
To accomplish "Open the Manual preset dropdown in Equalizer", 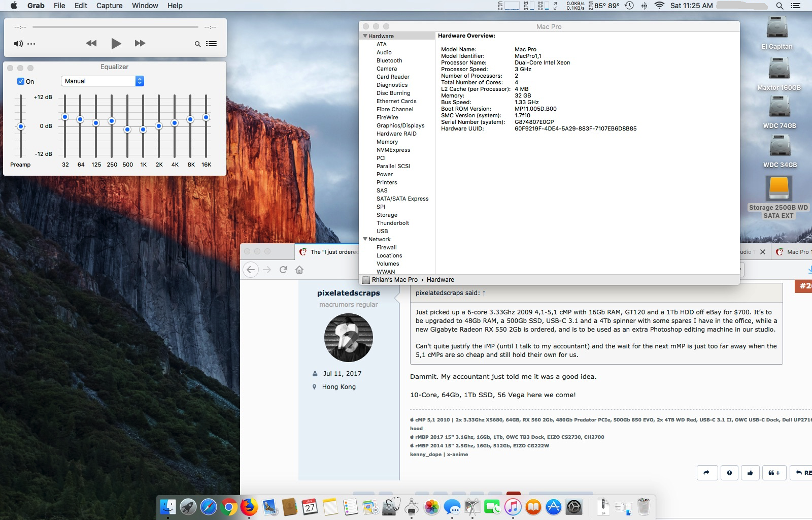I will [103, 81].
